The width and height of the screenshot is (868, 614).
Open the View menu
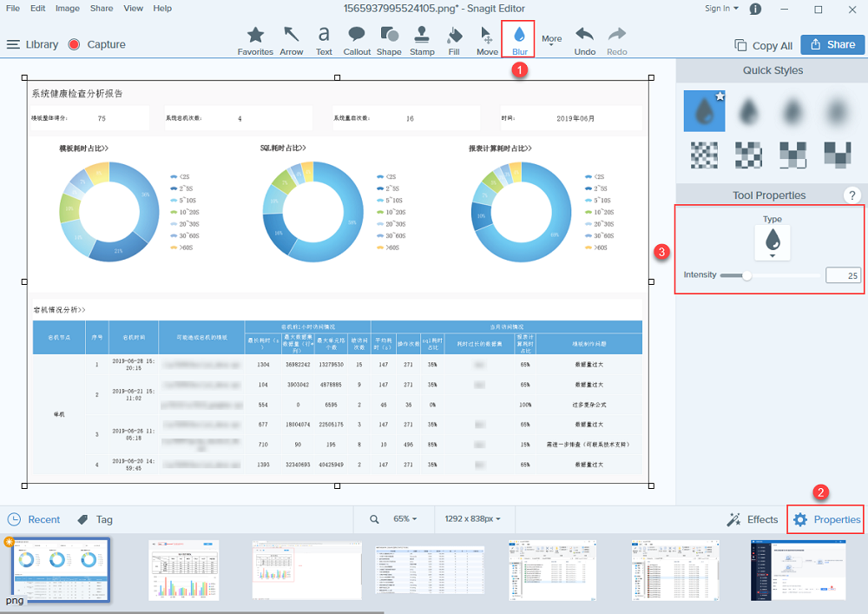click(133, 8)
